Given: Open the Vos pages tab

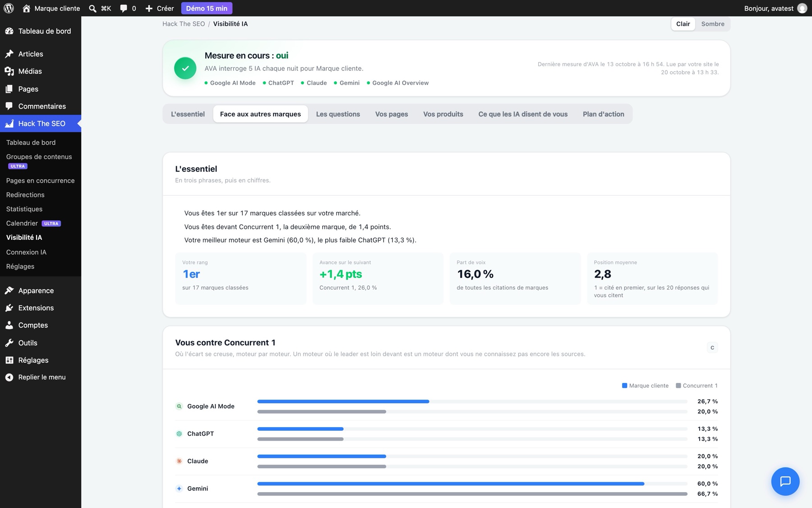Looking at the screenshot, I should (x=392, y=114).
